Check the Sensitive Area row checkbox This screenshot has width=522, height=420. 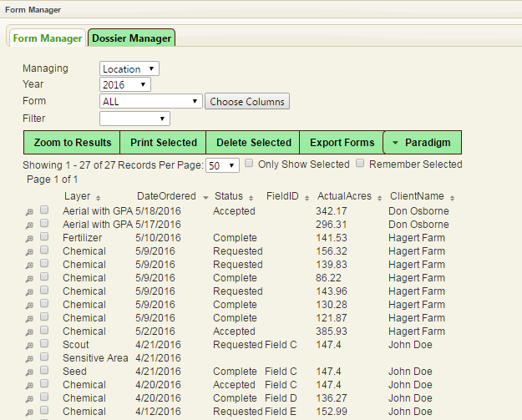point(44,357)
